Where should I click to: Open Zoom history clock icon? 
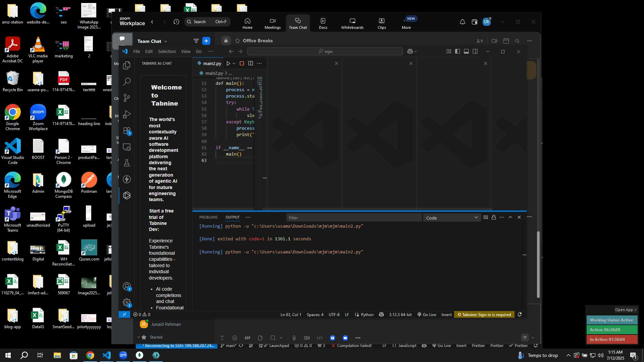(176, 22)
